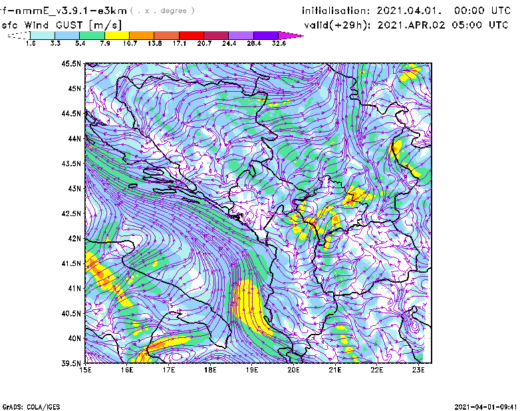Click the 'GrADS: COLA/IGES' credit text
Image resolution: width=532 pixels, height=411 pixels.
(x=31, y=407)
